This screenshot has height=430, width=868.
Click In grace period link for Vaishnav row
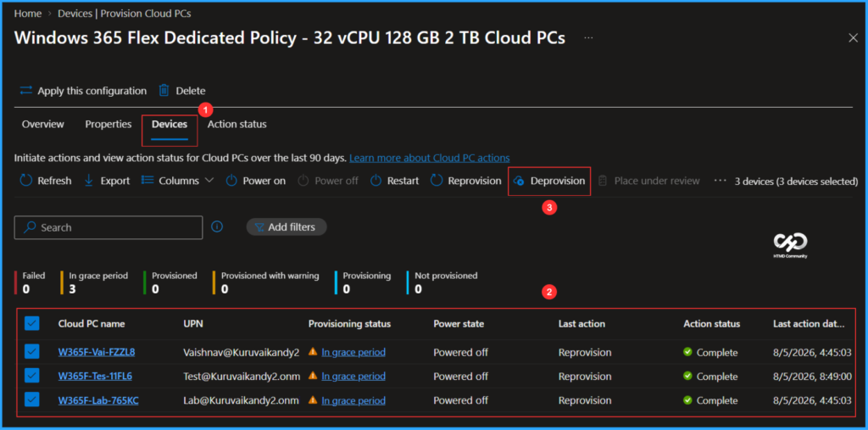pos(353,352)
